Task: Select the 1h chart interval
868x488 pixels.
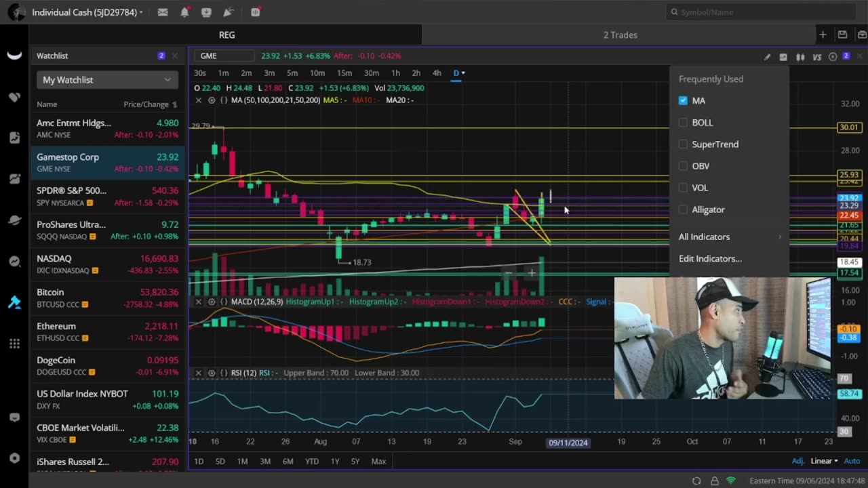Action: (x=395, y=73)
